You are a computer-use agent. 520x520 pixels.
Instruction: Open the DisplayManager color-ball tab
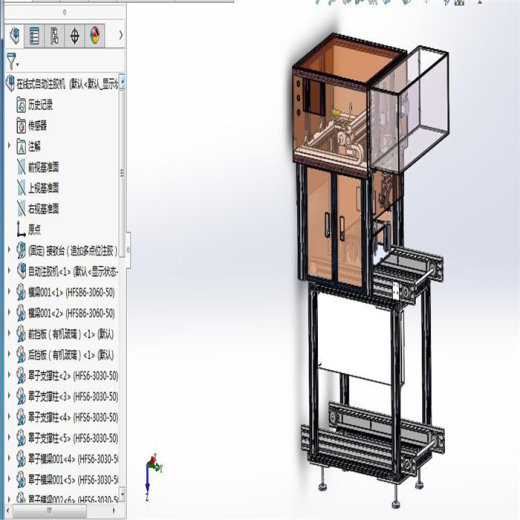pos(95,35)
